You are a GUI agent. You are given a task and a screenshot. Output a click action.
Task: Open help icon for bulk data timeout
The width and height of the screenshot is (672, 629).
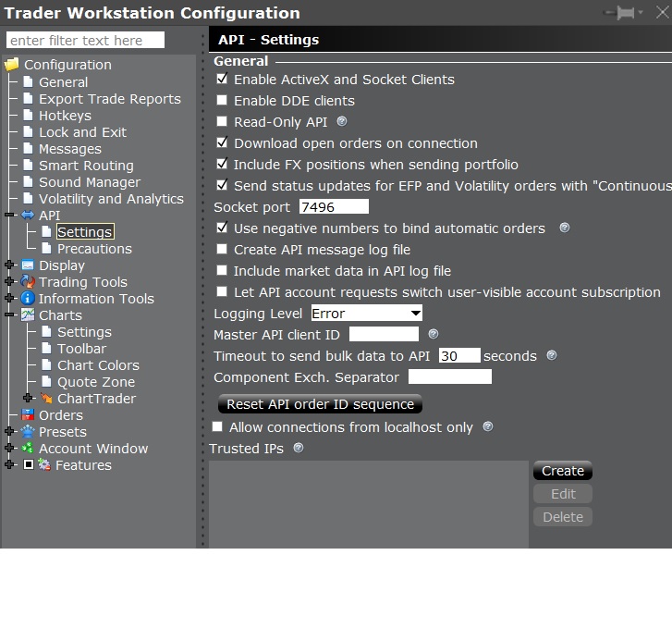coord(552,355)
